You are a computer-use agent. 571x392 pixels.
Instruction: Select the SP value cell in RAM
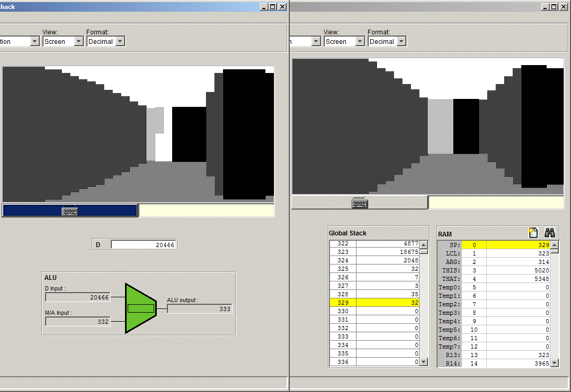pos(518,245)
